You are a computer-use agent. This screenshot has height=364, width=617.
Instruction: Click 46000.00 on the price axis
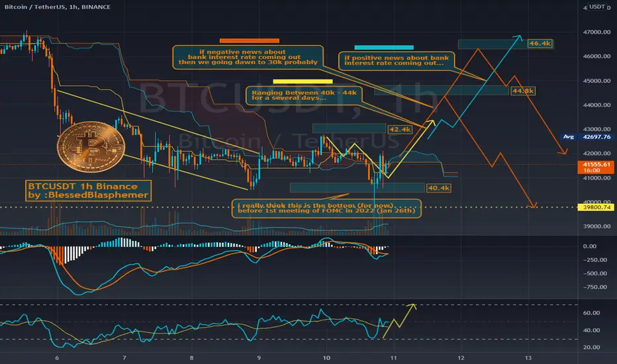(596, 56)
